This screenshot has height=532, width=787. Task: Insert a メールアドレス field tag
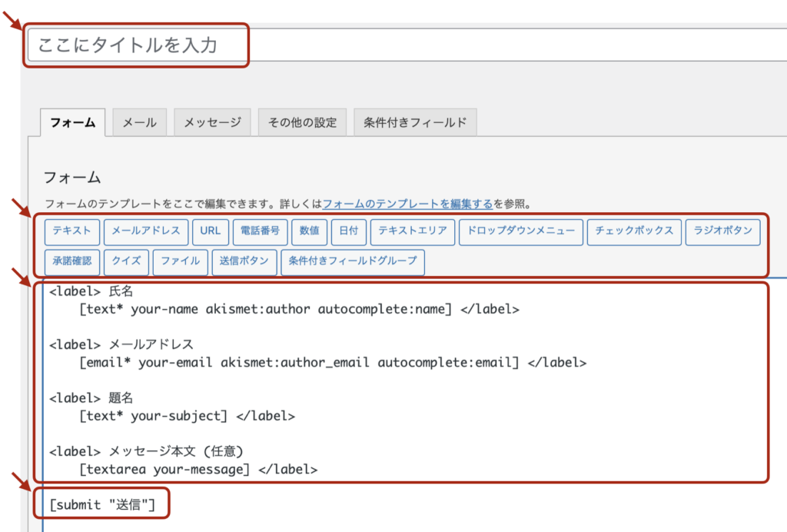click(145, 231)
